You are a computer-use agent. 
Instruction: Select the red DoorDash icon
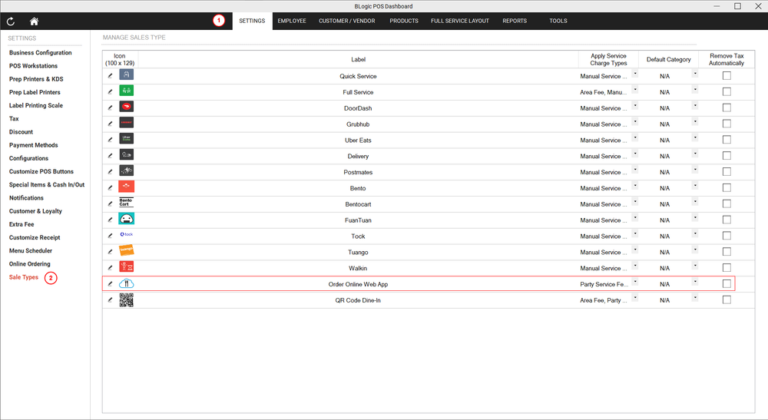126,107
